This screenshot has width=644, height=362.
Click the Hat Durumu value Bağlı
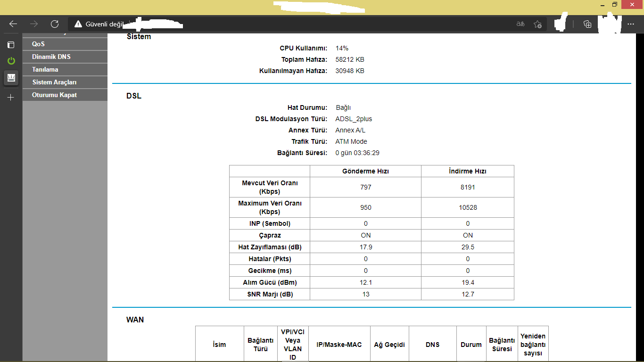point(343,107)
